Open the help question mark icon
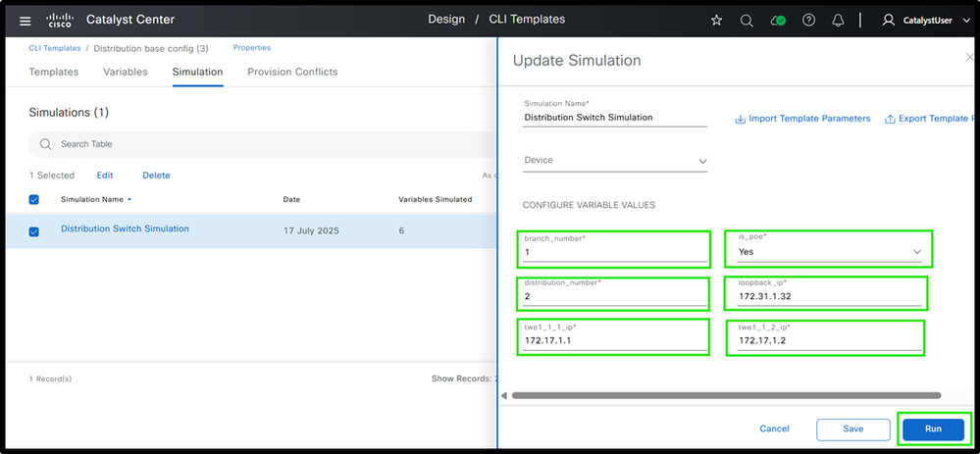This screenshot has height=454, width=980. click(x=808, y=21)
